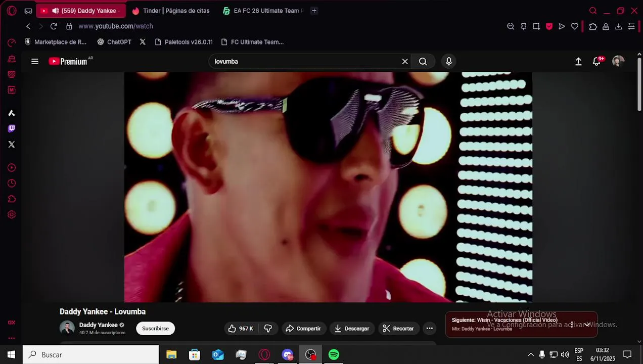Open Daddy Yankee channel name link
This screenshot has height=364, width=643.
[98, 325]
